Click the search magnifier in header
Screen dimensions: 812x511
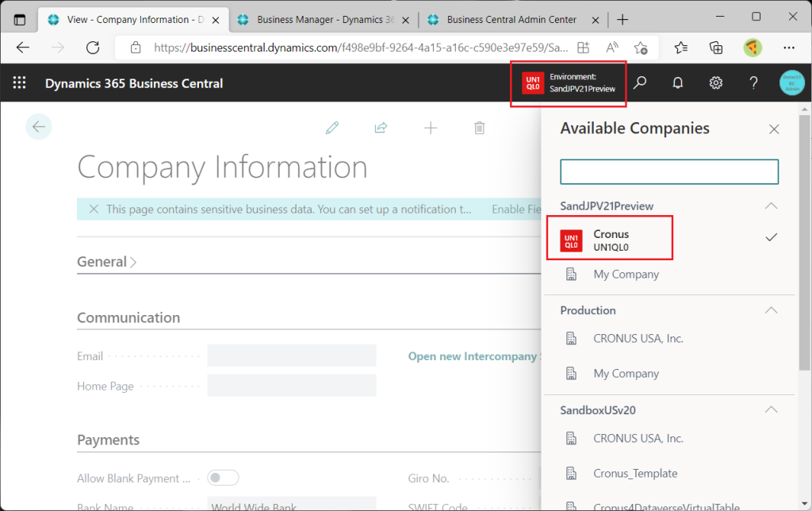[640, 83]
